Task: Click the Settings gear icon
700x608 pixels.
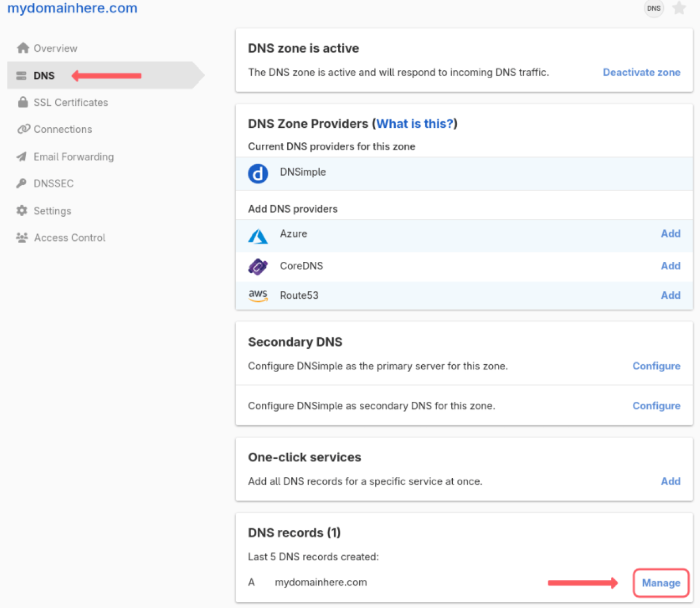Action: point(23,211)
